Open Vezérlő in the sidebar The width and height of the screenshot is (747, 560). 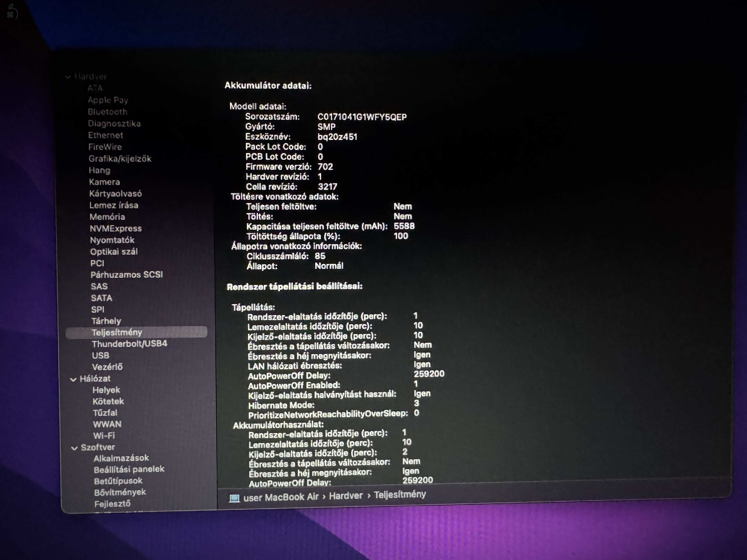click(107, 367)
